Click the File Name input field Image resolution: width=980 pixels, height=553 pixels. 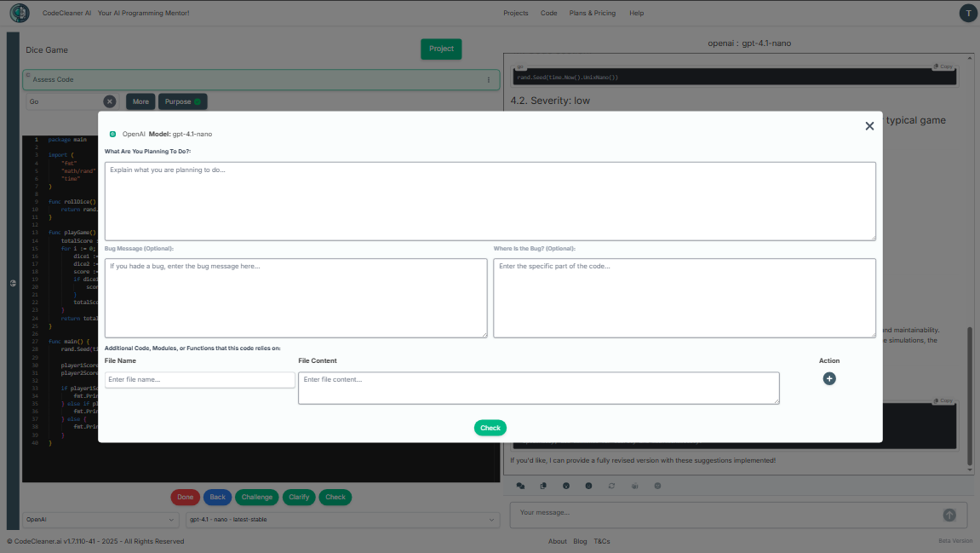[199, 380]
